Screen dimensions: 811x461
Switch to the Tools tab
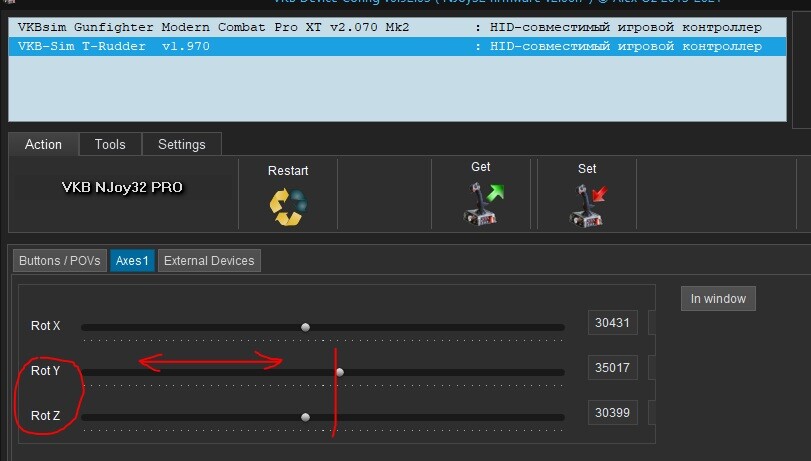(x=110, y=144)
